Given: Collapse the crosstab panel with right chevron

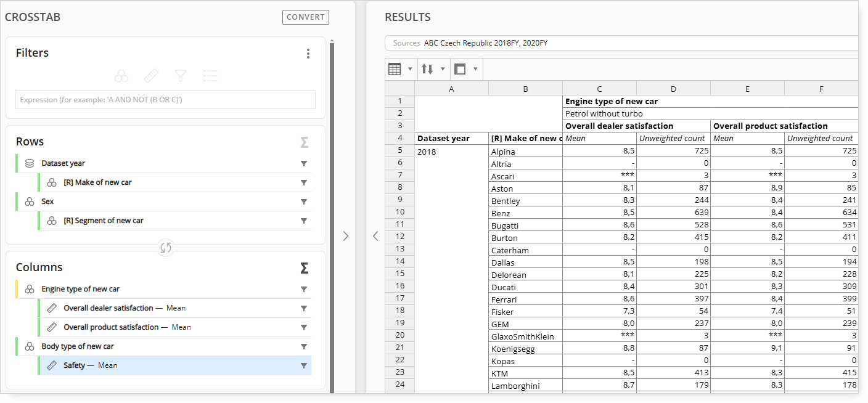Looking at the screenshot, I should tap(345, 236).
